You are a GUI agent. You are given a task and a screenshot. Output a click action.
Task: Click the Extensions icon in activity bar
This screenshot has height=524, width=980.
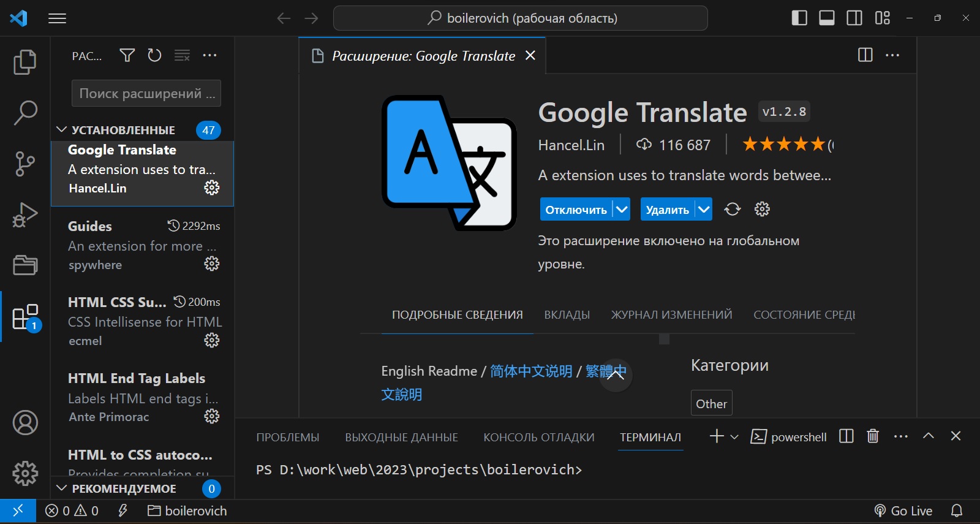pos(25,317)
